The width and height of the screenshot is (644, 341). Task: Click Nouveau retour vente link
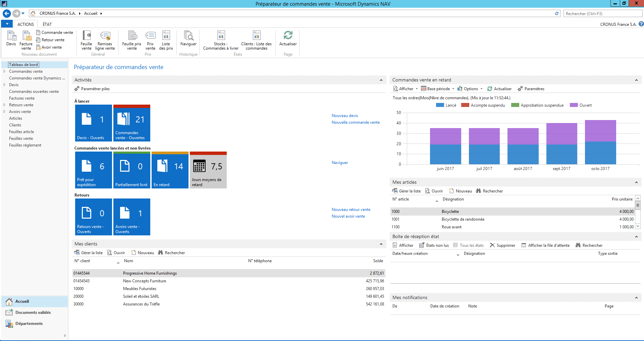click(x=351, y=210)
